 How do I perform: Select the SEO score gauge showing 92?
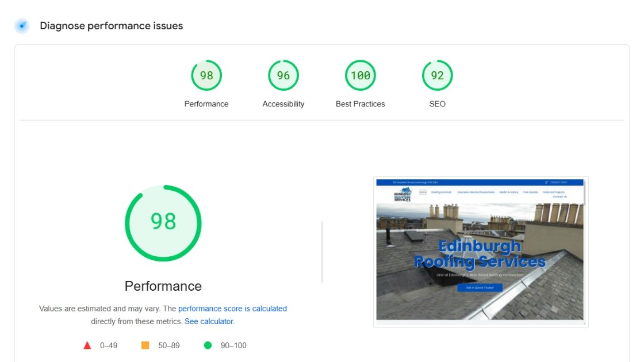pos(438,75)
